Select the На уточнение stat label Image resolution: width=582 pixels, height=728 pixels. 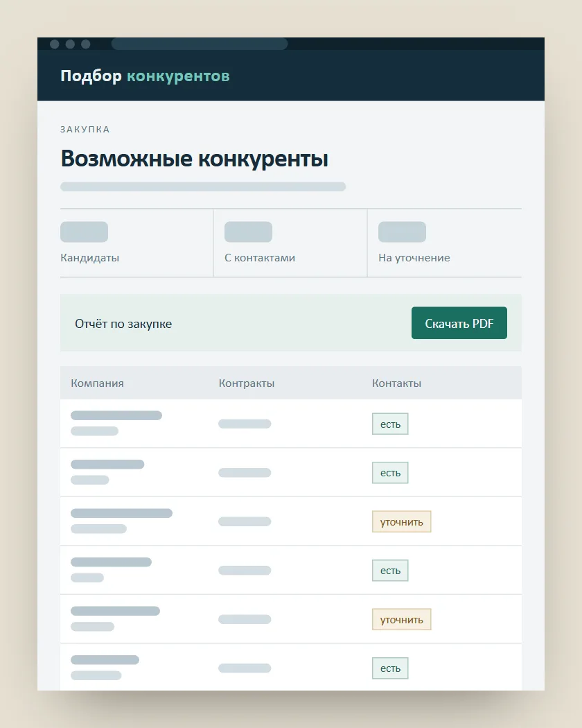pos(414,258)
